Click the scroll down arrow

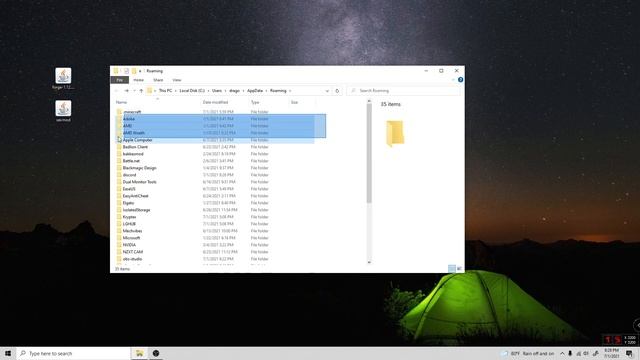[x=369, y=262]
